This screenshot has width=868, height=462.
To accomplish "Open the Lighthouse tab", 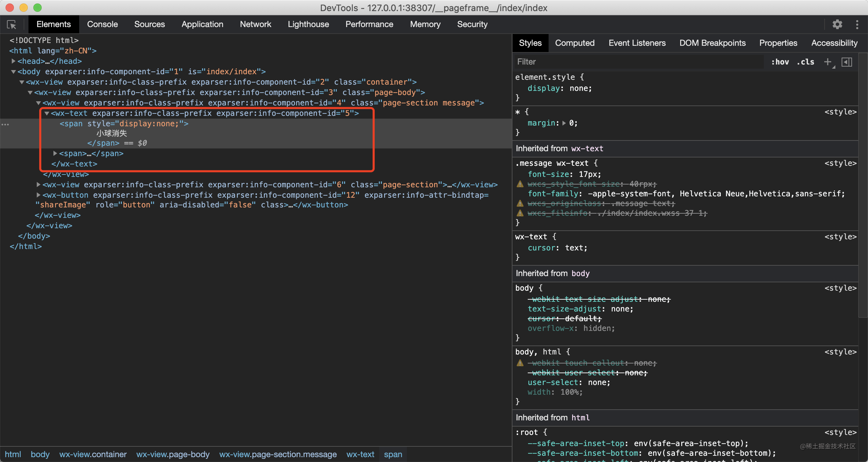I will coord(308,24).
